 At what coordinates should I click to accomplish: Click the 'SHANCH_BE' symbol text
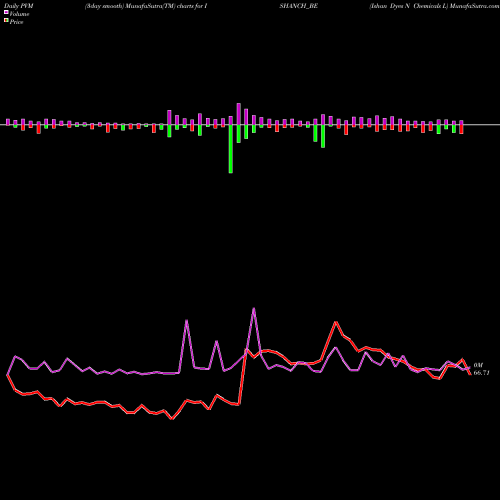[299, 6]
